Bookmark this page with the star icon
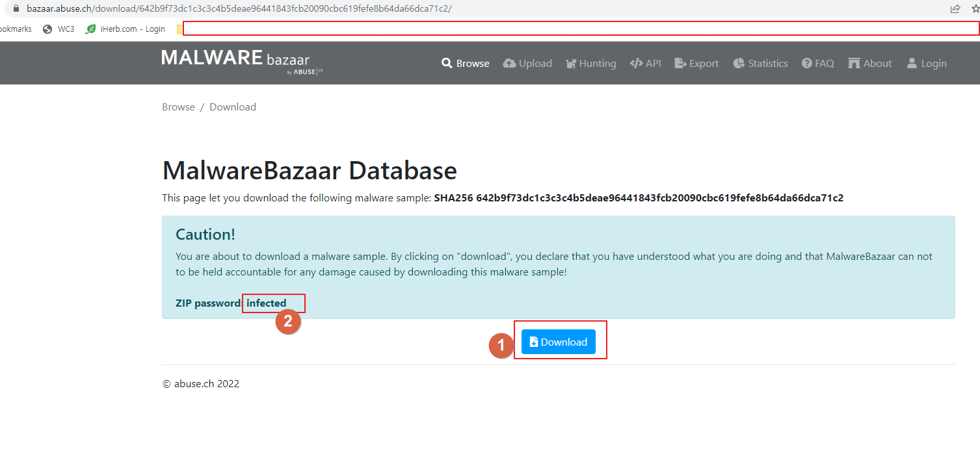The width and height of the screenshot is (980, 471). click(975, 8)
